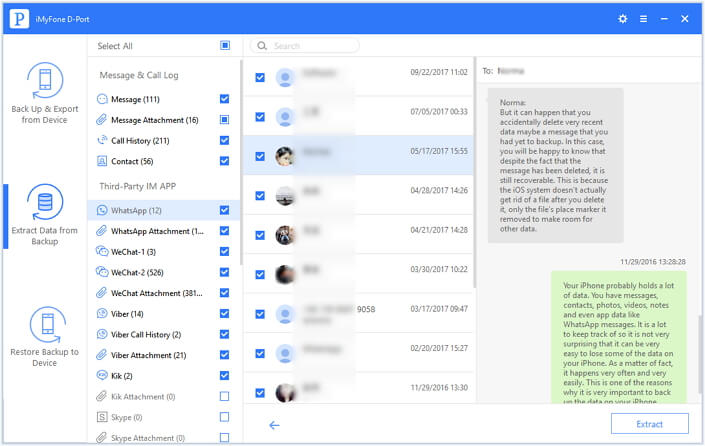The width and height of the screenshot is (705, 446).
Task: Click the WhatsApp icon in list
Action: coord(102,210)
